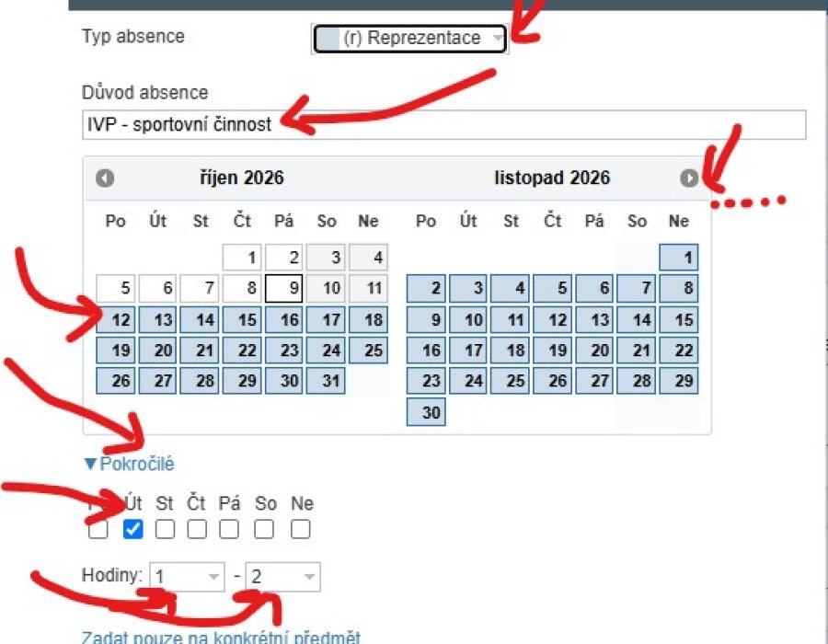Uncheck the Út weekday checkbox
This screenshot has width=828, height=644.
click(x=132, y=529)
